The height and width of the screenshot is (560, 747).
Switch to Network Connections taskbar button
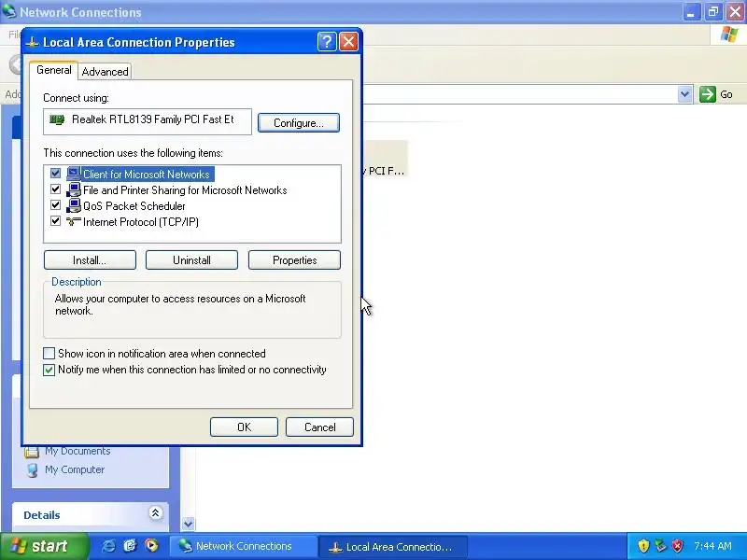pyautogui.click(x=244, y=546)
